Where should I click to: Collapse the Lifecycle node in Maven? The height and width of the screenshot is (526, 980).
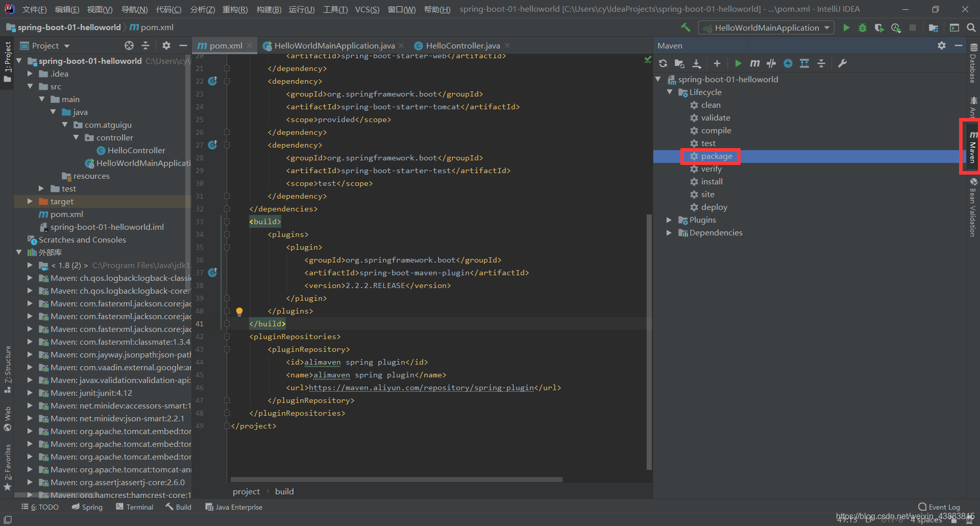[670, 92]
